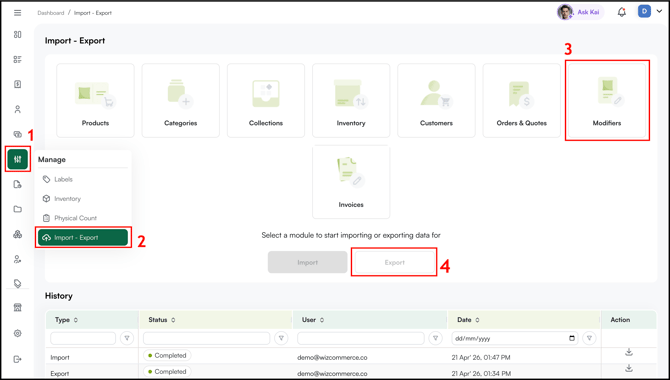The image size is (670, 380).
Task: Click the Export button
Action: [394, 262]
